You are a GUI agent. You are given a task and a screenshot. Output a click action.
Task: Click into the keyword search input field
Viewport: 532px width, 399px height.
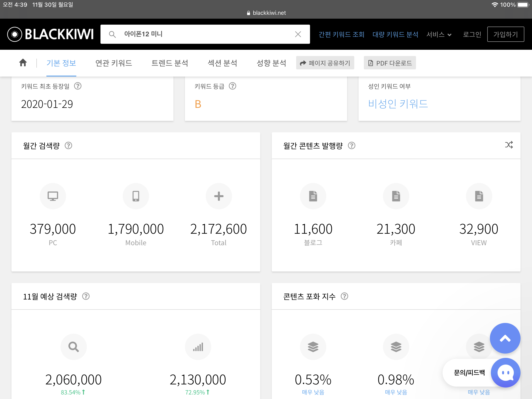click(205, 34)
